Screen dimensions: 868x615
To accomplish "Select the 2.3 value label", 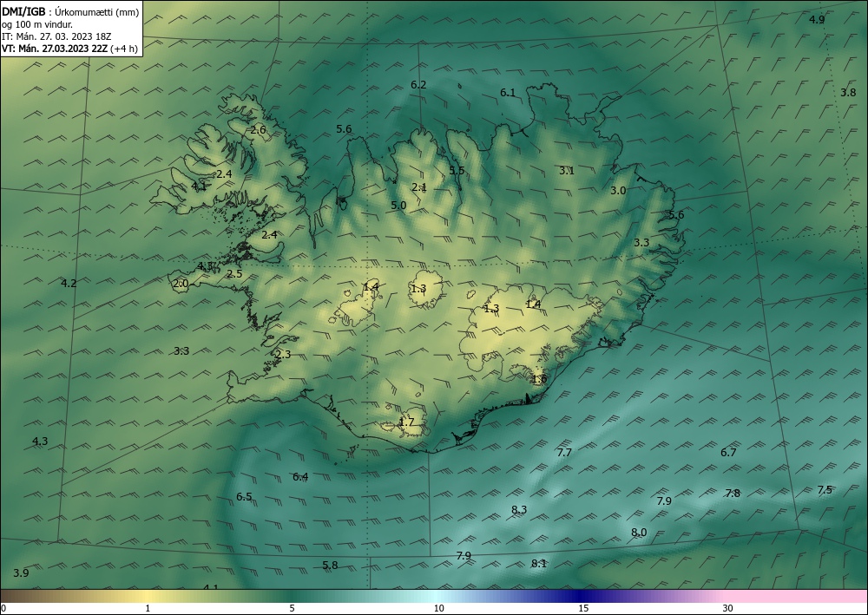I will [x=283, y=355].
